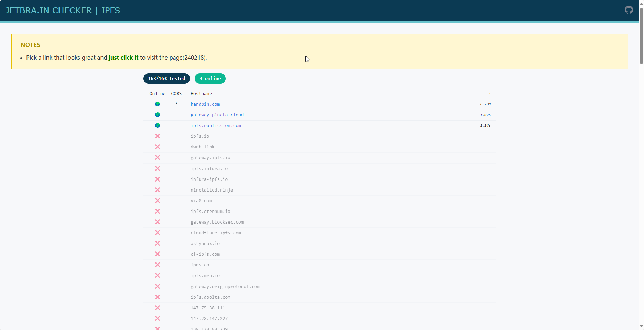This screenshot has width=644, height=330.
Task: Click the globe icon beside gateway.pinata.cloud
Action: point(158,115)
